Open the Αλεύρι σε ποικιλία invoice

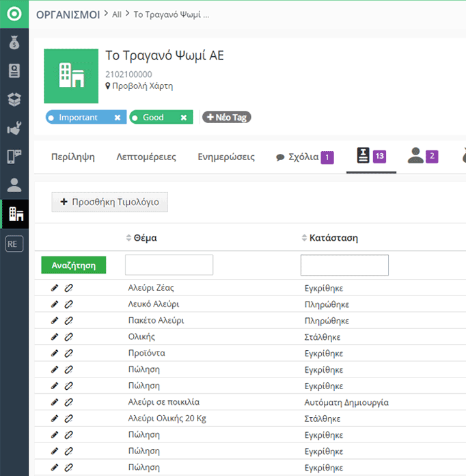click(x=163, y=402)
